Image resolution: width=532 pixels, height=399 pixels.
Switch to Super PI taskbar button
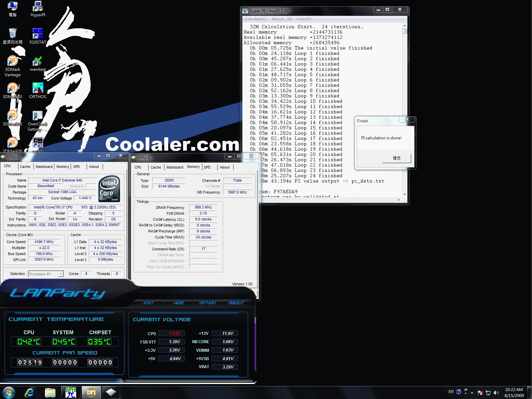pyautogui.click(x=70, y=393)
